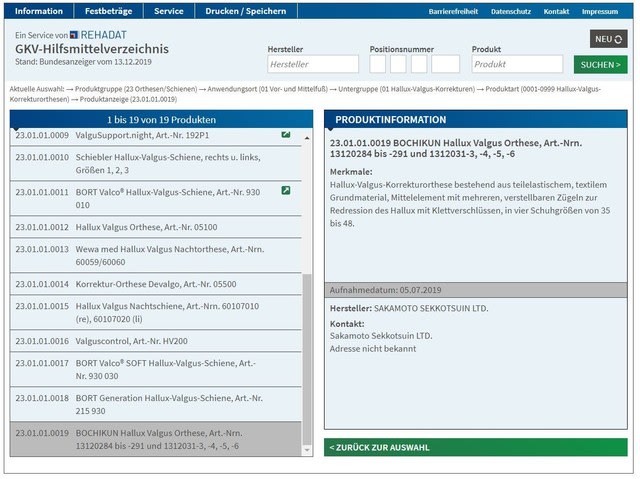Click the PRODUKTINFORMATION panel header
640x479 pixels.
point(476,120)
